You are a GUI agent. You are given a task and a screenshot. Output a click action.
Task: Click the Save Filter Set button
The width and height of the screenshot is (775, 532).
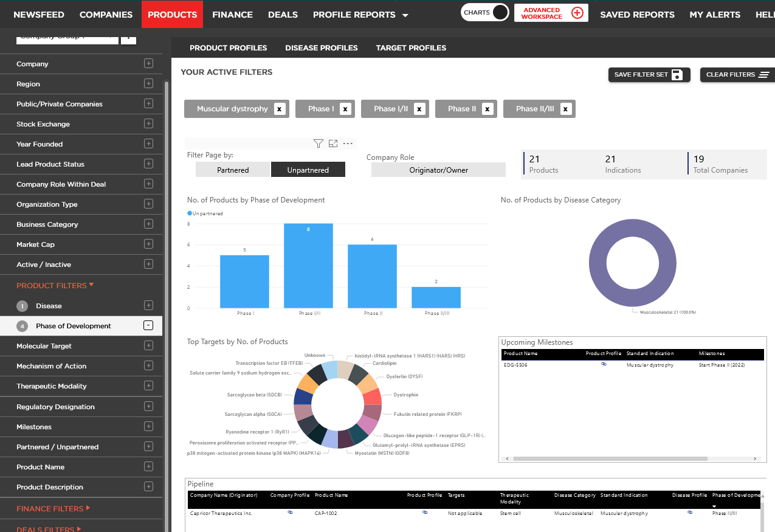pyautogui.click(x=649, y=75)
